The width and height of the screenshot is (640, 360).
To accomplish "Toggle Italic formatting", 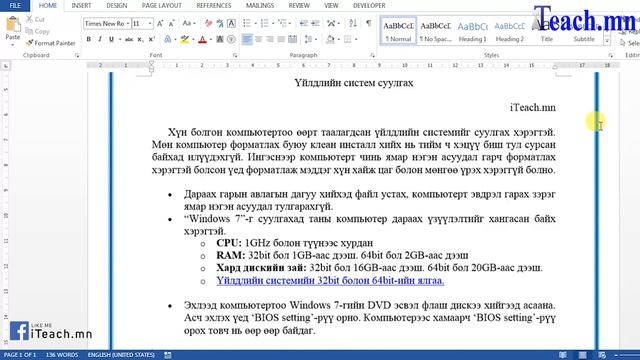I will click(x=100, y=40).
